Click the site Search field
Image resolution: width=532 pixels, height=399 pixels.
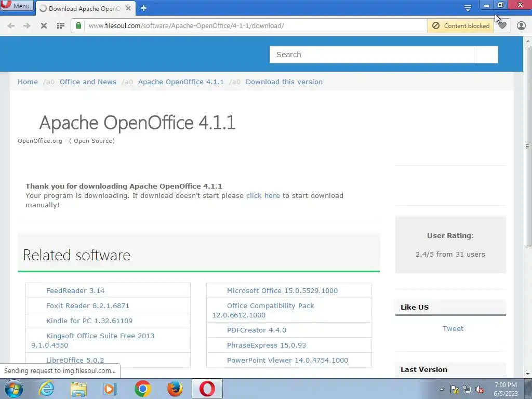pyautogui.click(x=371, y=55)
